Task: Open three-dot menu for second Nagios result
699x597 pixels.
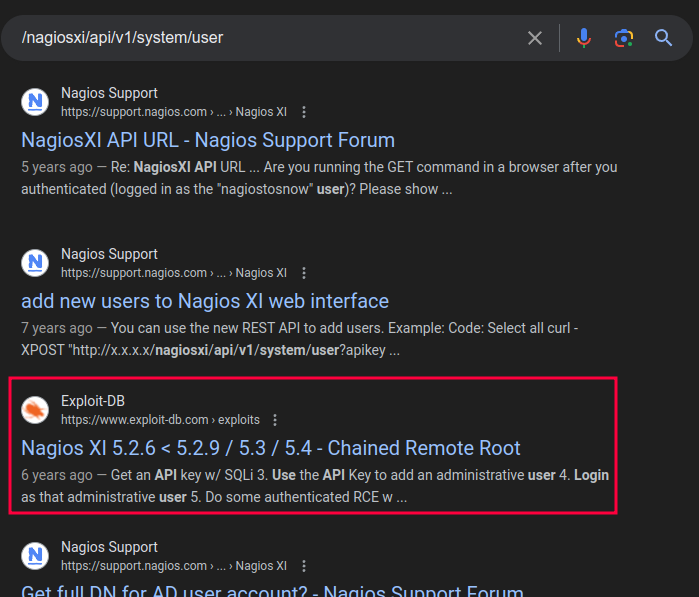Action: [305, 273]
